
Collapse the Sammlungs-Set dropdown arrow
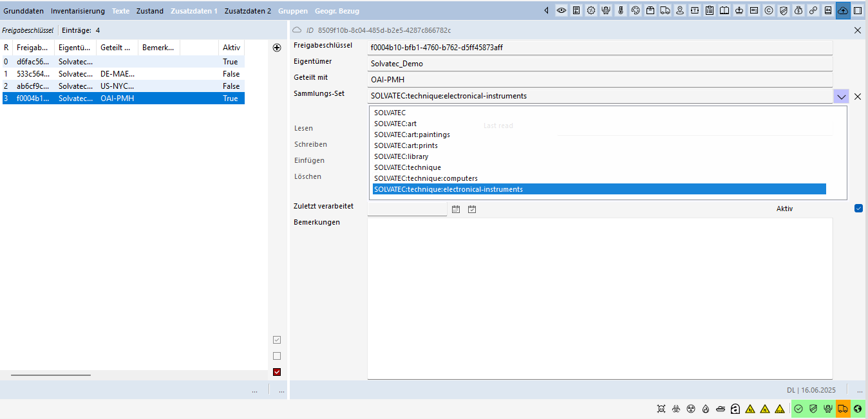[841, 97]
